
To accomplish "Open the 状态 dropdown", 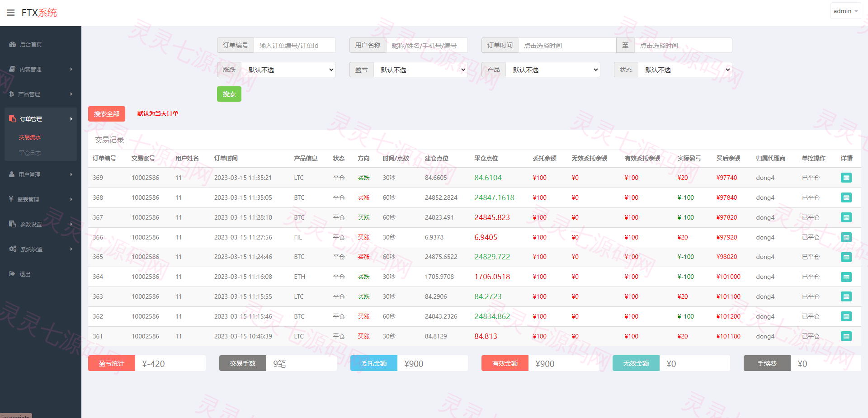I will click(x=685, y=70).
